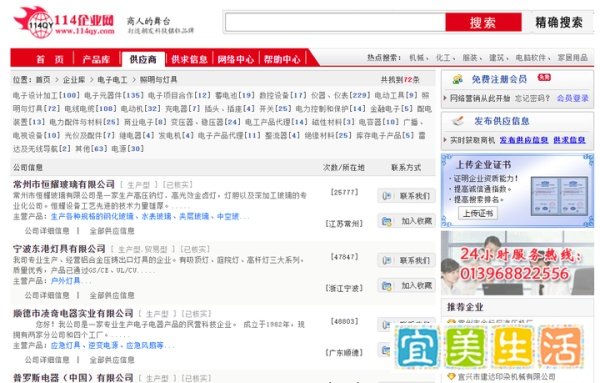This screenshot has height=383, width=600.
Task: Open category 电容器[10]
Action: tap(379, 122)
